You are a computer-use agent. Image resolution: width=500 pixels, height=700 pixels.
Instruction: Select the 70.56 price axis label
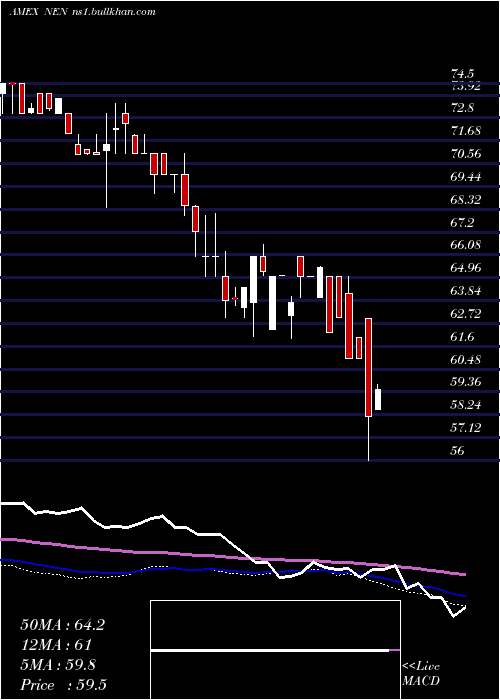(x=466, y=154)
